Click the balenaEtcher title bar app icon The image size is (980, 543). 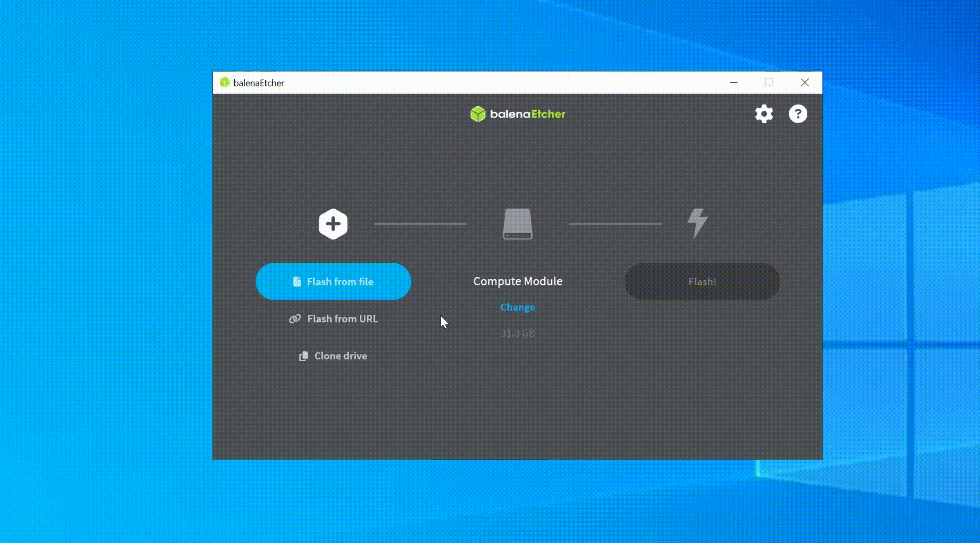pyautogui.click(x=224, y=82)
